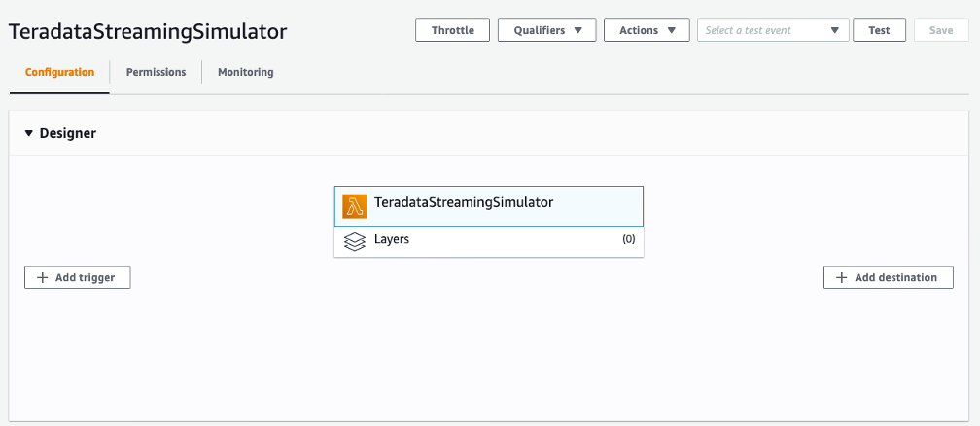The image size is (980, 426).
Task: Select the Configuration tab
Action: [59, 72]
